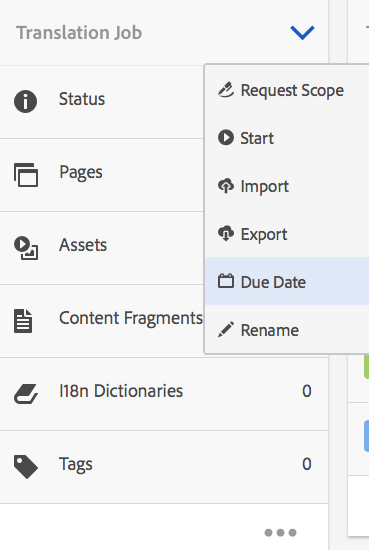Viewport: 369px width, 550px height.
Task: Click the Due Date calendar icon
Action: pyautogui.click(x=226, y=281)
